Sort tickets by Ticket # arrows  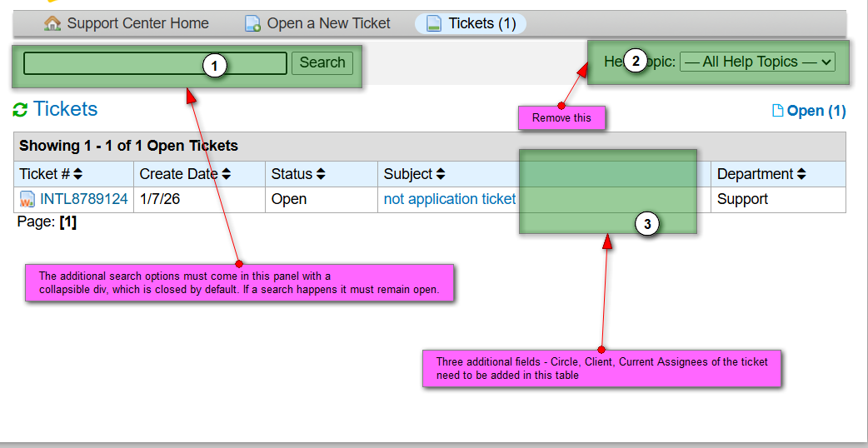click(78, 174)
